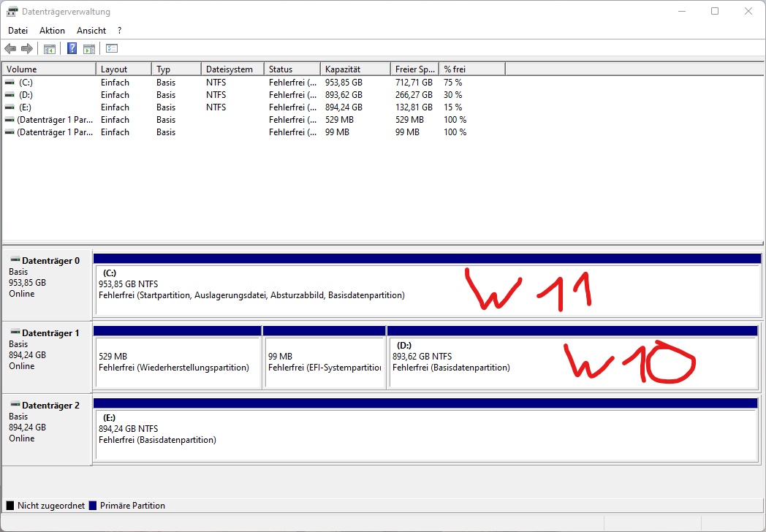
Task: Sort by the Status column header
Action: [292, 69]
